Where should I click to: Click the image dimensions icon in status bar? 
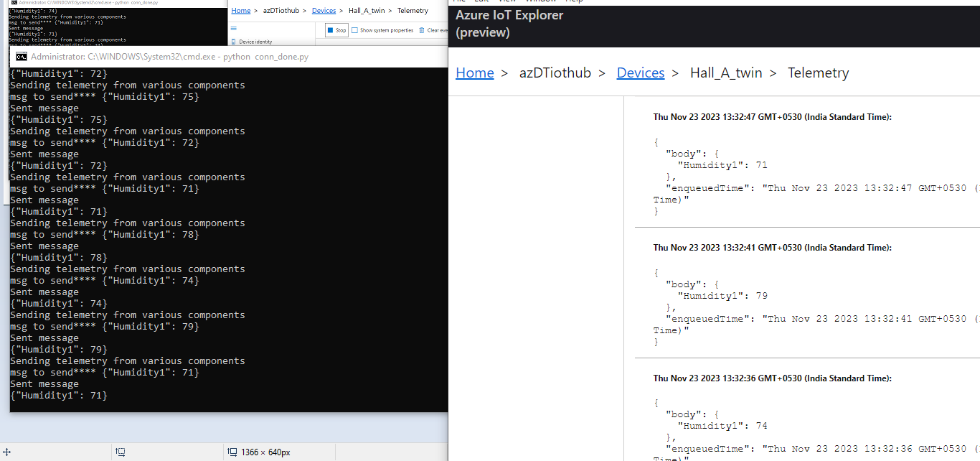[232, 452]
